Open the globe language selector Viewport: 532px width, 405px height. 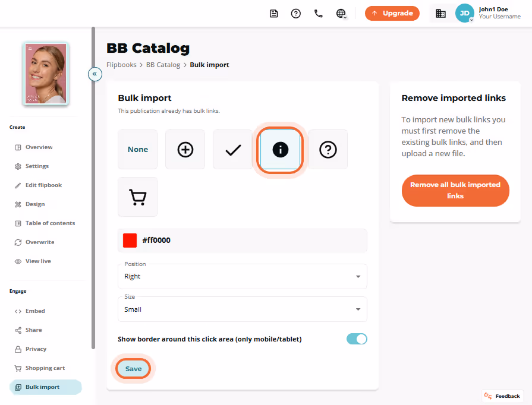[x=341, y=14]
